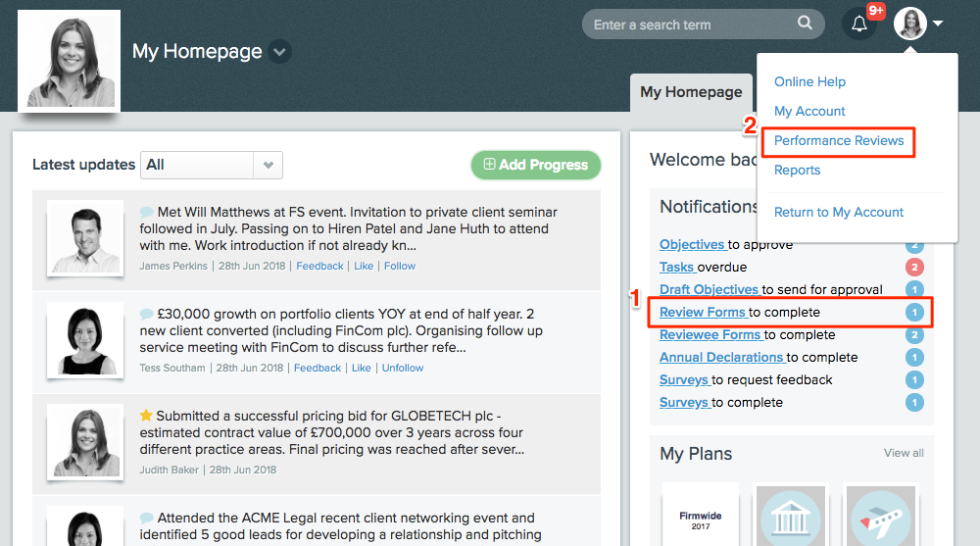Click the user avatar in the header
The height and width of the screenshot is (546, 980).
(910, 24)
